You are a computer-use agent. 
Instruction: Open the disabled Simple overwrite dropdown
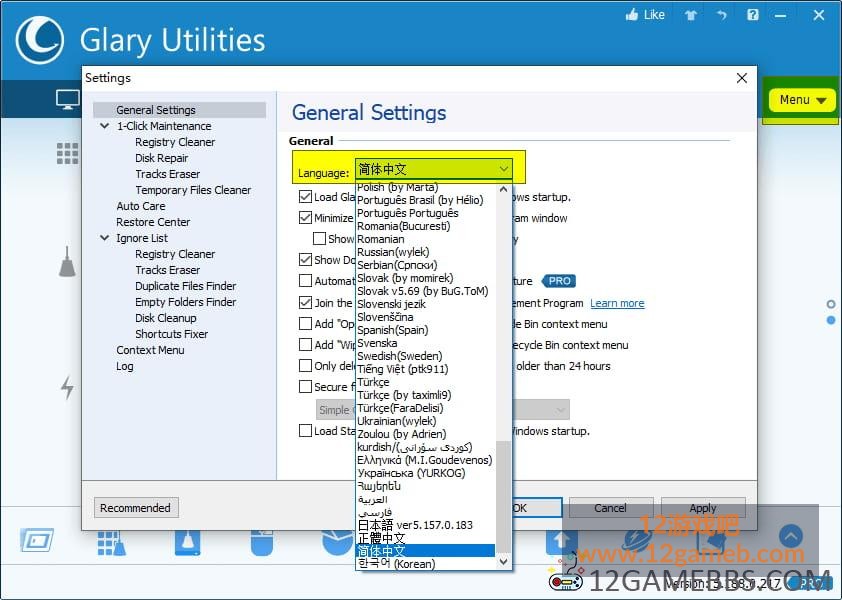point(442,410)
